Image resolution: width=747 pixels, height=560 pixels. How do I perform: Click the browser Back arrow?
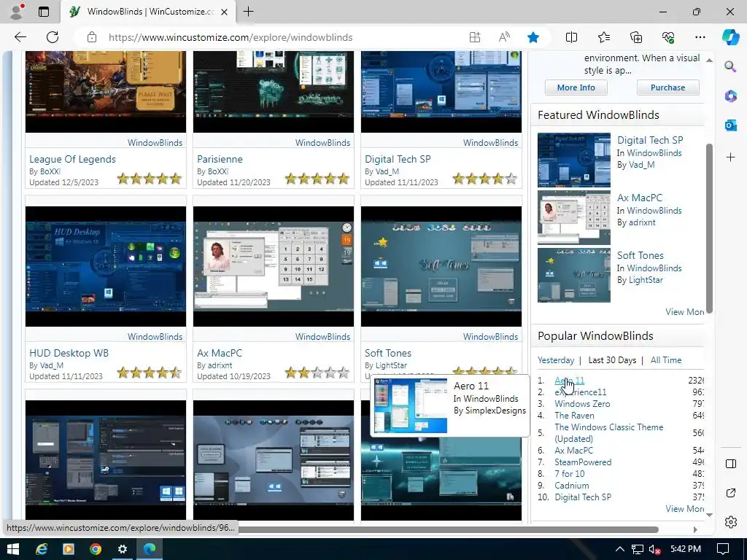(20, 37)
